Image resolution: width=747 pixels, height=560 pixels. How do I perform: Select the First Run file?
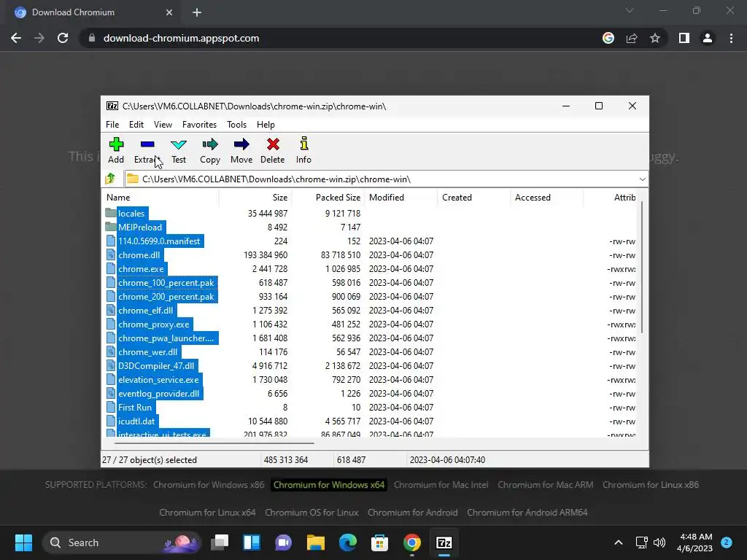(135, 408)
